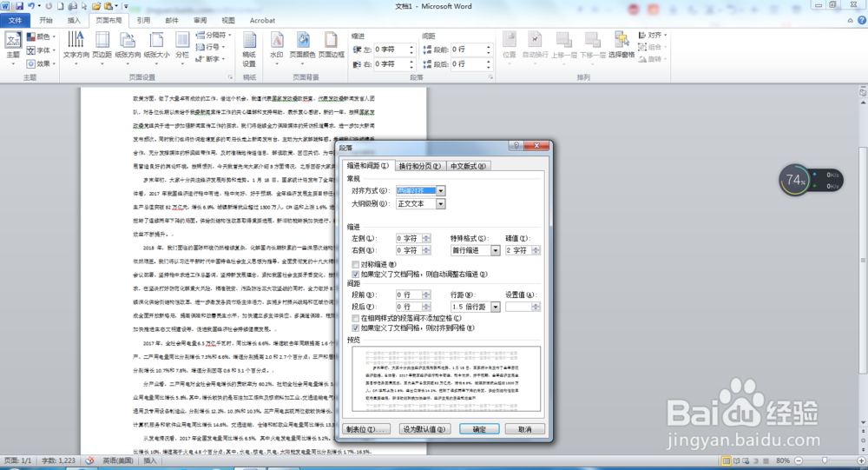Click the Word Help question mark icon
Viewport: 868px width, 470px height.
pos(862,20)
